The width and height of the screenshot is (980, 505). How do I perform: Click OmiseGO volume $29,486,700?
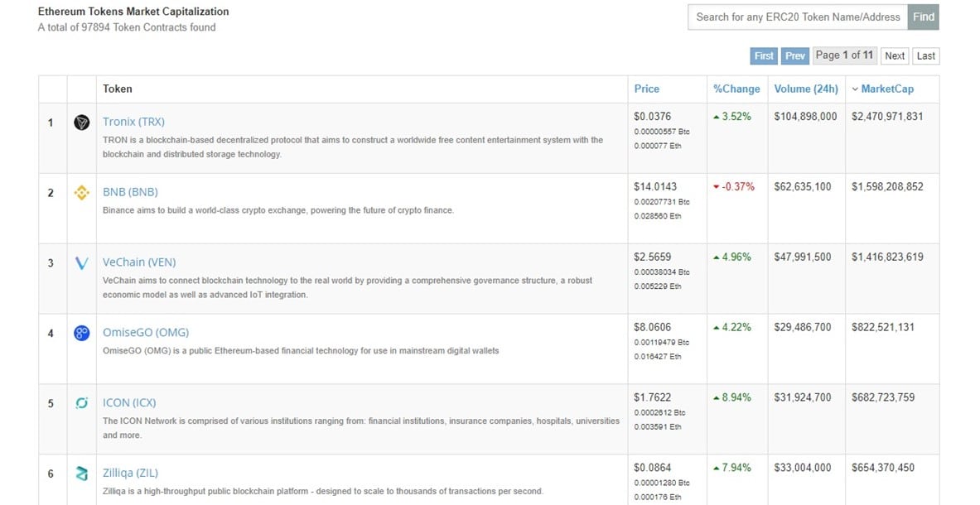[803, 327]
